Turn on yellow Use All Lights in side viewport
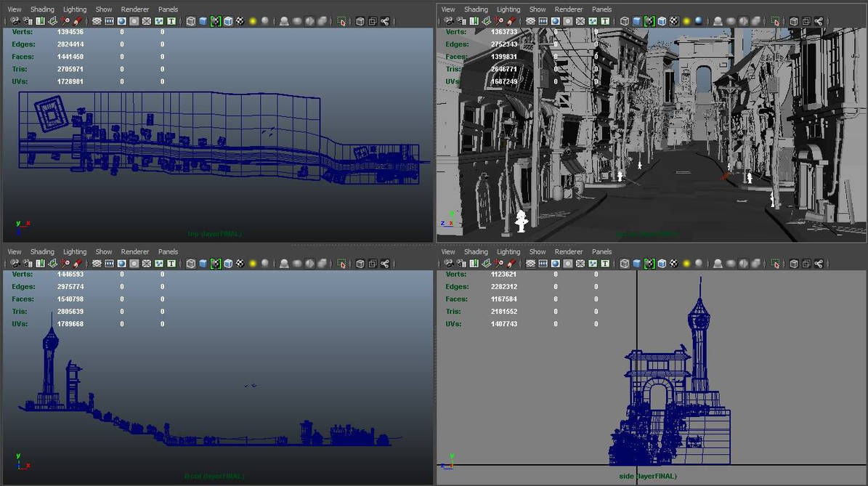868x486 pixels. (x=686, y=264)
